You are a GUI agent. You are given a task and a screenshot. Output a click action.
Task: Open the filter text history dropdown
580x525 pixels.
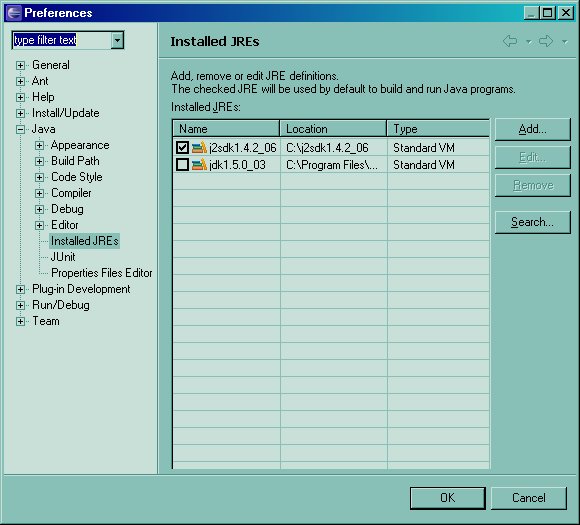click(x=117, y=40)
